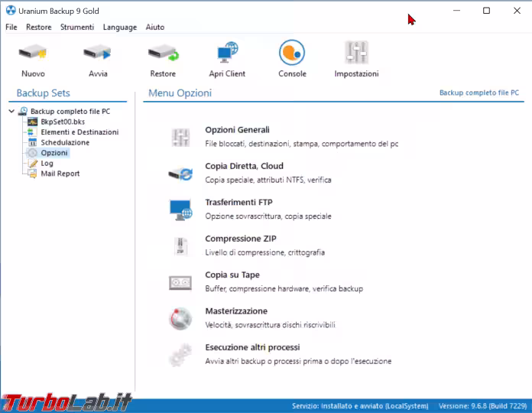This screenshot has height=413, width=532.
Task: Select the Mail Report tree label
Action: click(x=60, y=174)
